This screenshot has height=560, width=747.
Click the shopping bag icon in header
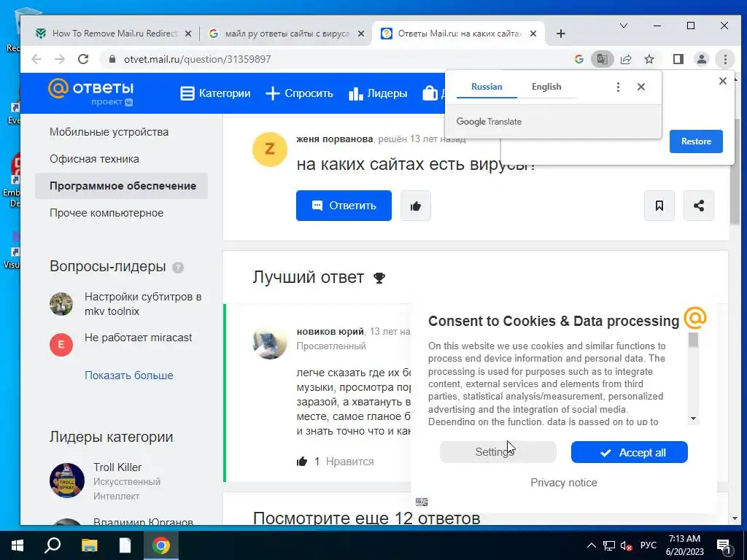pyautogui.click(x=430, y=93)
